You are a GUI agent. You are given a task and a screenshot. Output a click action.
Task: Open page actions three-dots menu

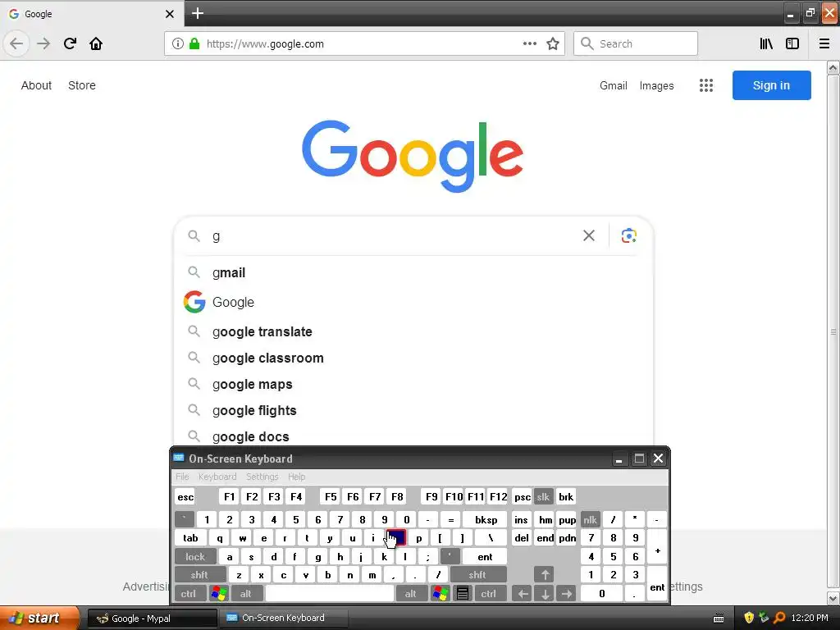[530, 44]
